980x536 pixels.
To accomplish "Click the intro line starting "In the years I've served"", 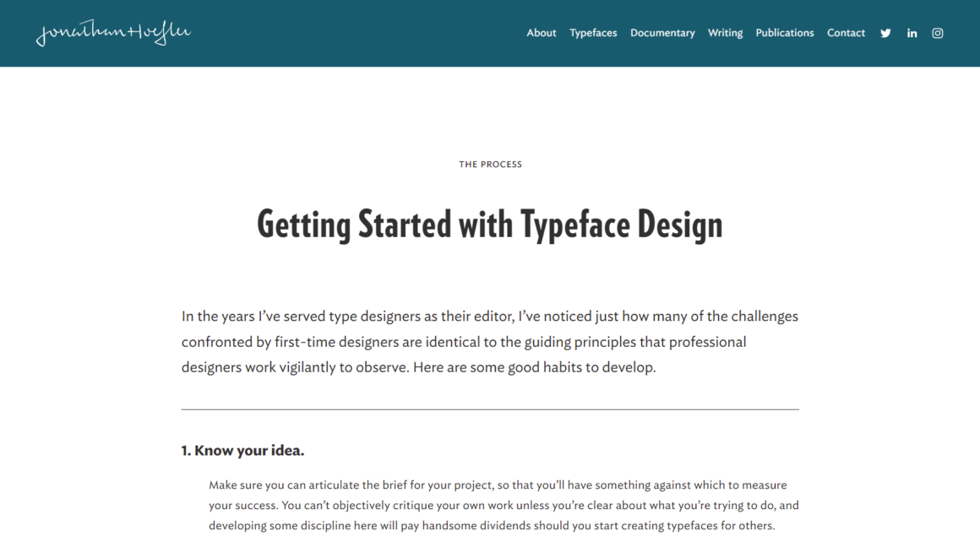I will tap(490, 316).
